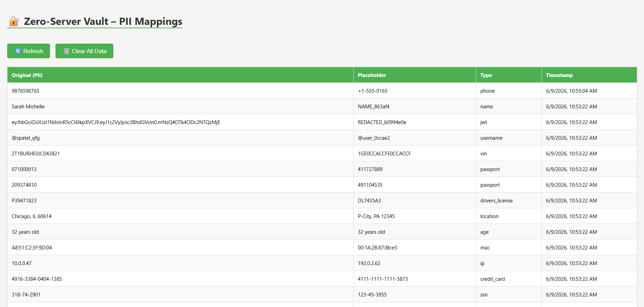The image size is (644, 307).
Task: Click the placeholder NAME_863af4
Action: [x=373, y=107]
